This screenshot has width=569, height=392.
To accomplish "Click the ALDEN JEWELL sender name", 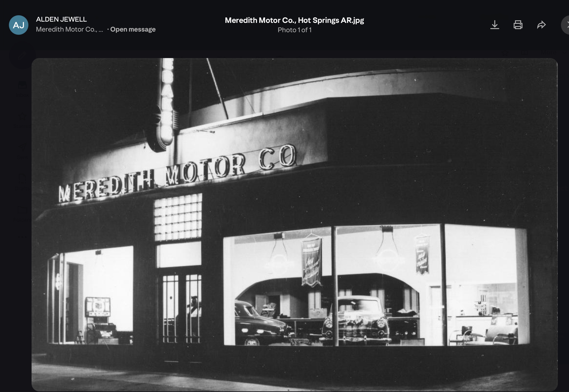I will point(61,19).
